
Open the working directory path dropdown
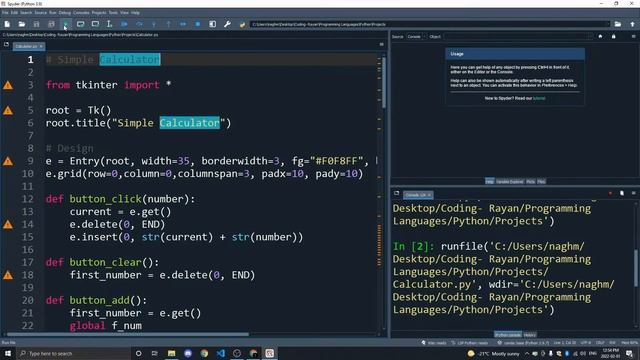click(607, 24)
